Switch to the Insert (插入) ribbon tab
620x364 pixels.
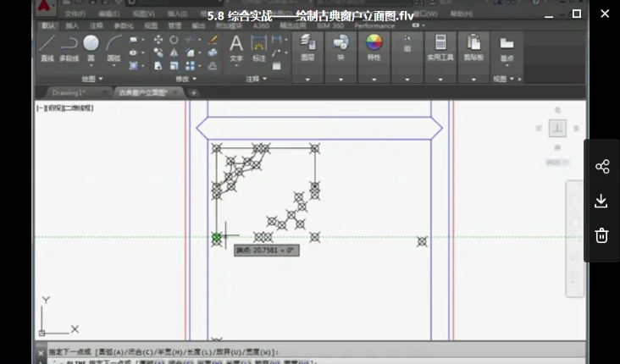pyautogui.click(x=72, y=25)
